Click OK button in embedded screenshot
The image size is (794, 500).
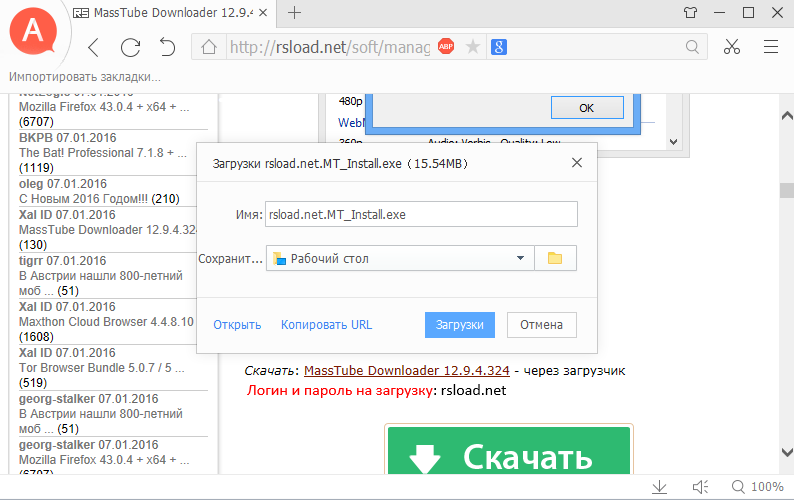tap(587, 108)
